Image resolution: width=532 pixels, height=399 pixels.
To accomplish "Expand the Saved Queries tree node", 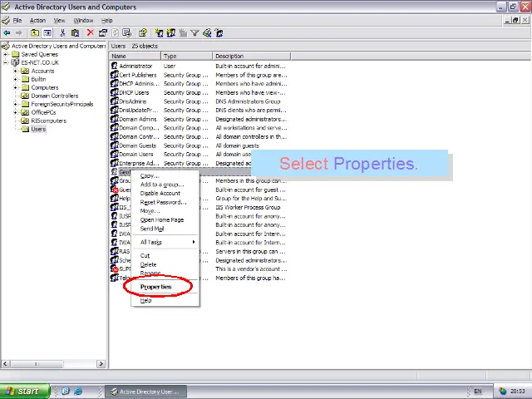I will click(6, 54).
